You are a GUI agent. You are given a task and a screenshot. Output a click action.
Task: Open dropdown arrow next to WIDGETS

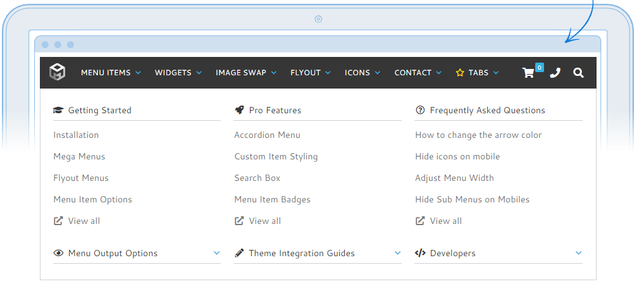pos(199,73)
